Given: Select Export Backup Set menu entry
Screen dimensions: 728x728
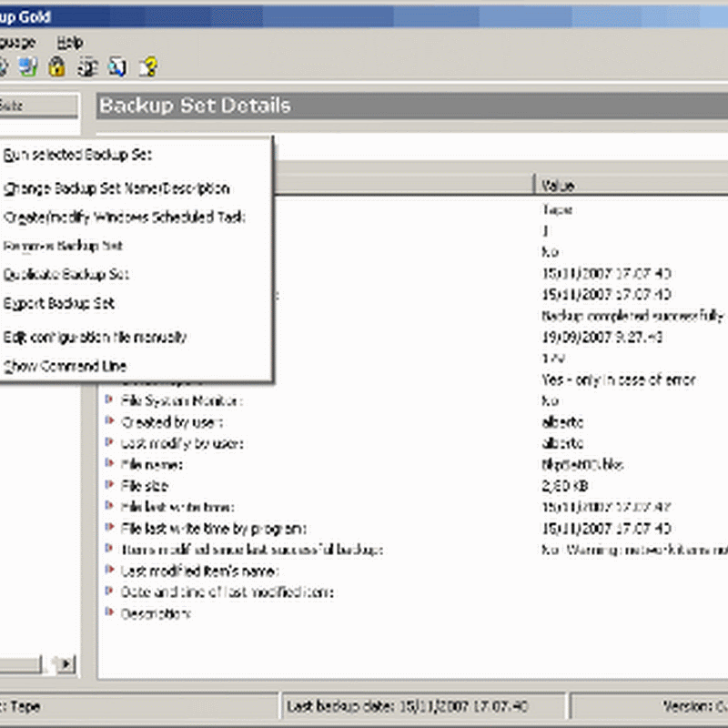Looking at the screenshot, I should tap(59, 303).
